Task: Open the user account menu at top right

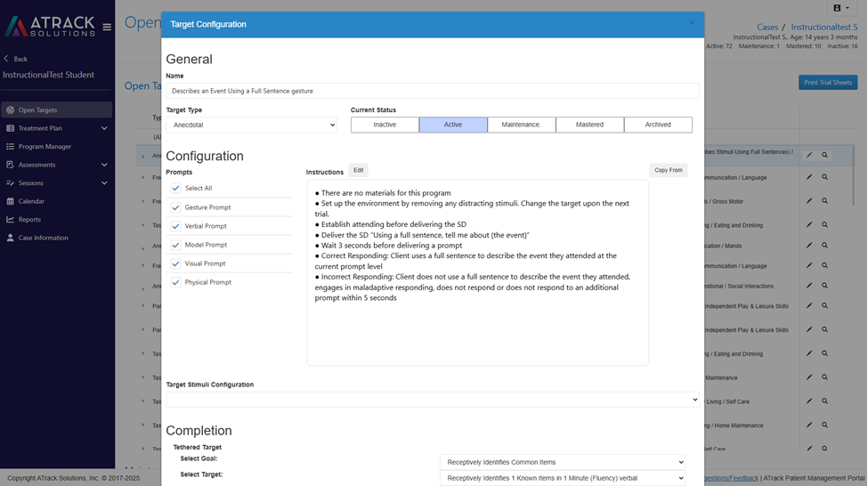Action: click(841, 8)
